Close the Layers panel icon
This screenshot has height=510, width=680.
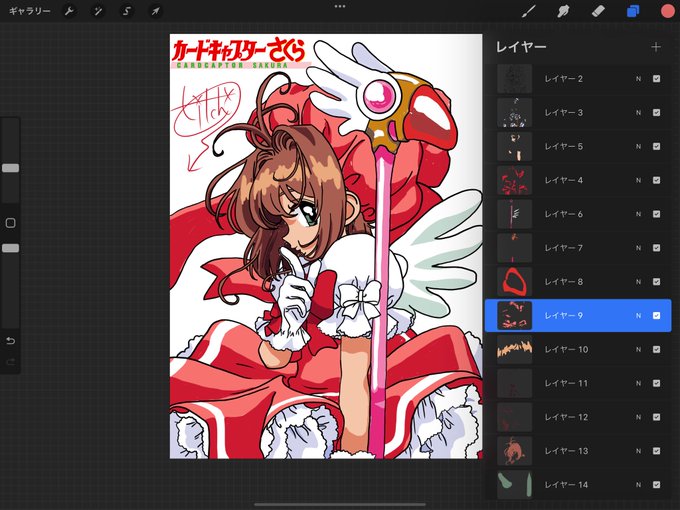point(633,11)
